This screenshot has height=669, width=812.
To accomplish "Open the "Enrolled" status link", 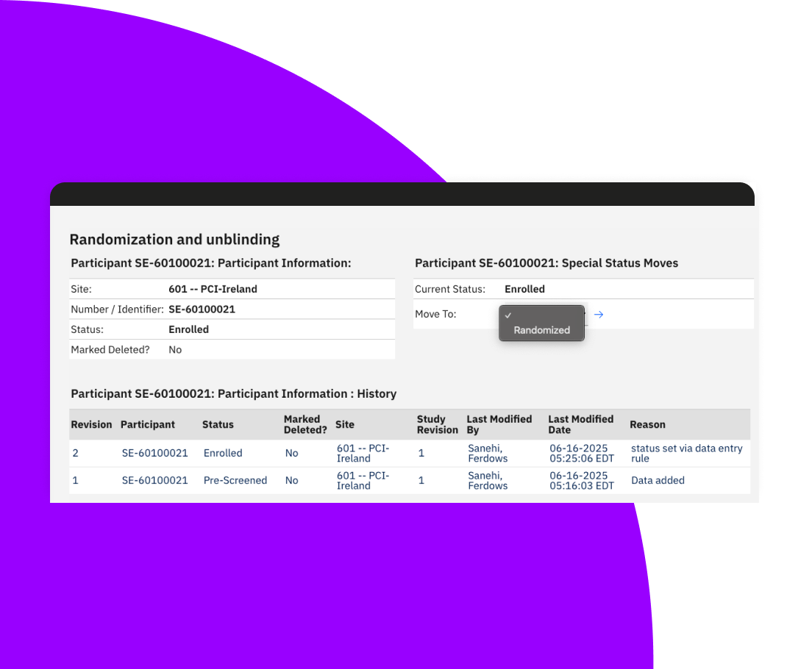I will (223, 453).
